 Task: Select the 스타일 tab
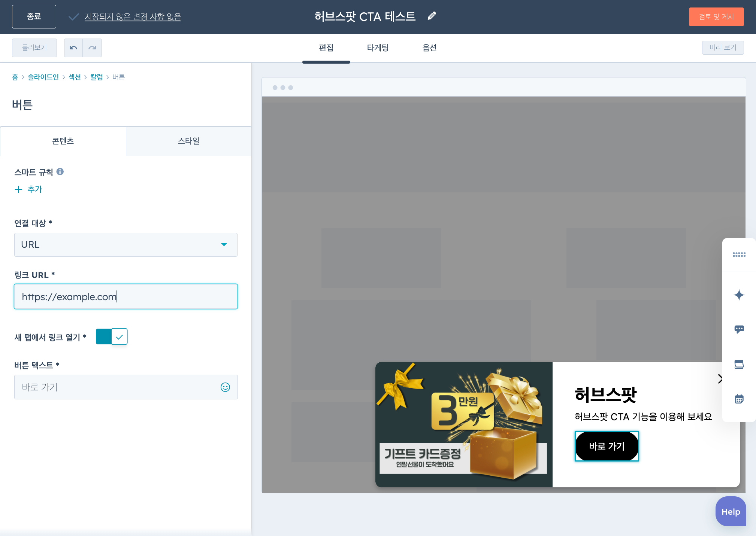pos(188,141)
